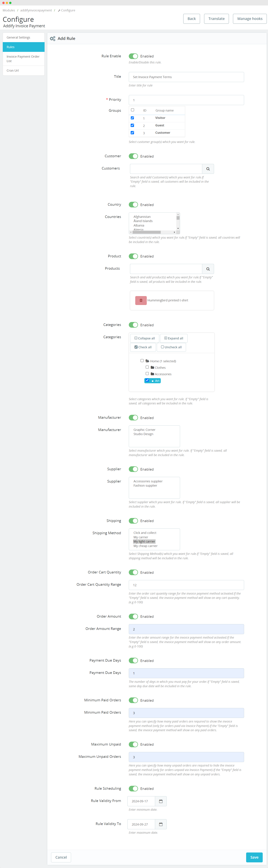268x868 pixels.
Task: Click the Manage hooks button
Action: coord(249,19)
